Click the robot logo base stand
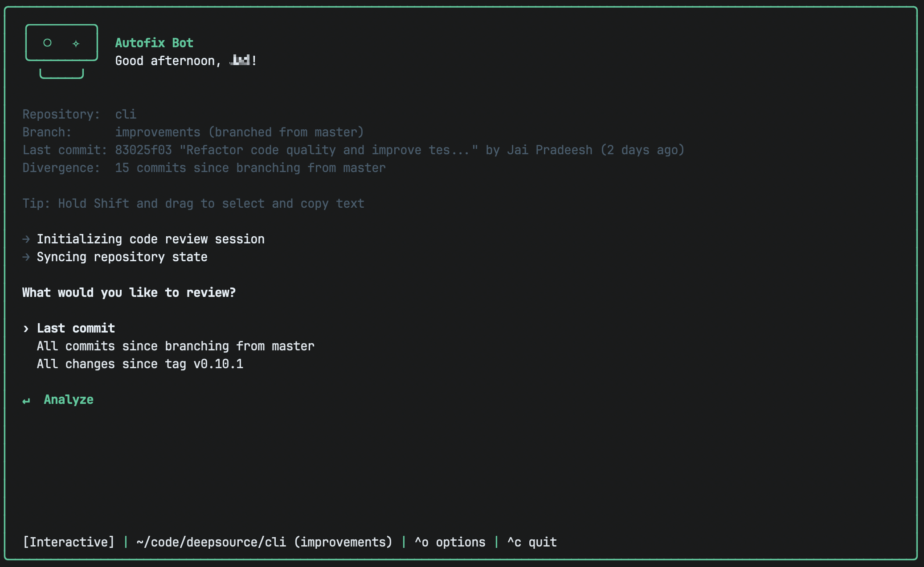Screen dimensions: 924x567 [x=61, y=74]
